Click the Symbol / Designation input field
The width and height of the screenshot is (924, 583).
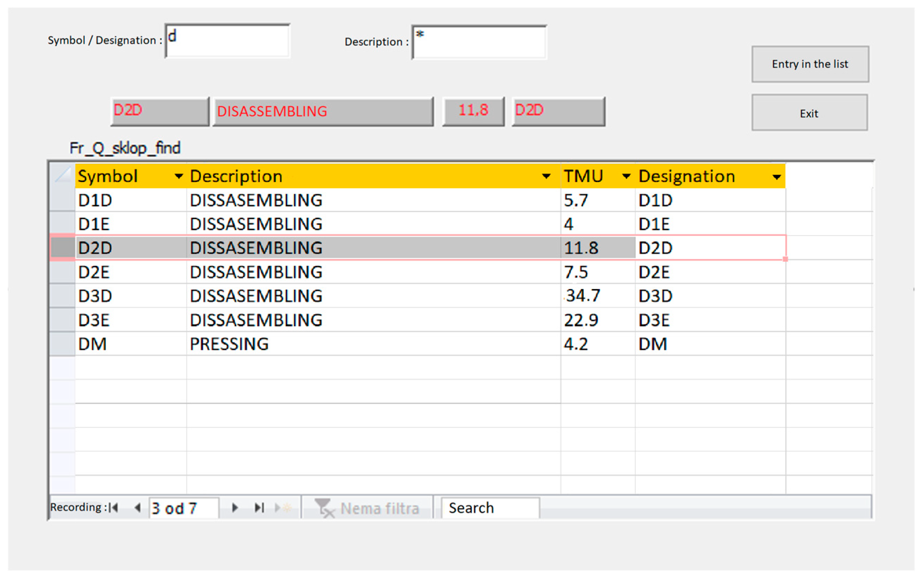pyautogui.click(x=227, y=41)
